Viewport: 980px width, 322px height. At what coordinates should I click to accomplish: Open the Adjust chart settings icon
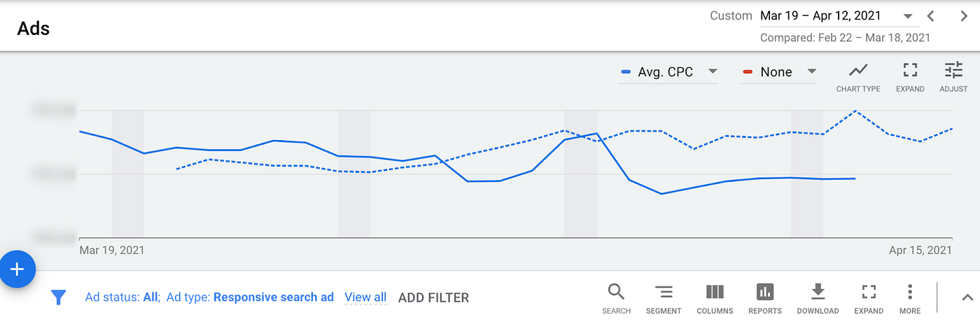[x=953, y=71]
